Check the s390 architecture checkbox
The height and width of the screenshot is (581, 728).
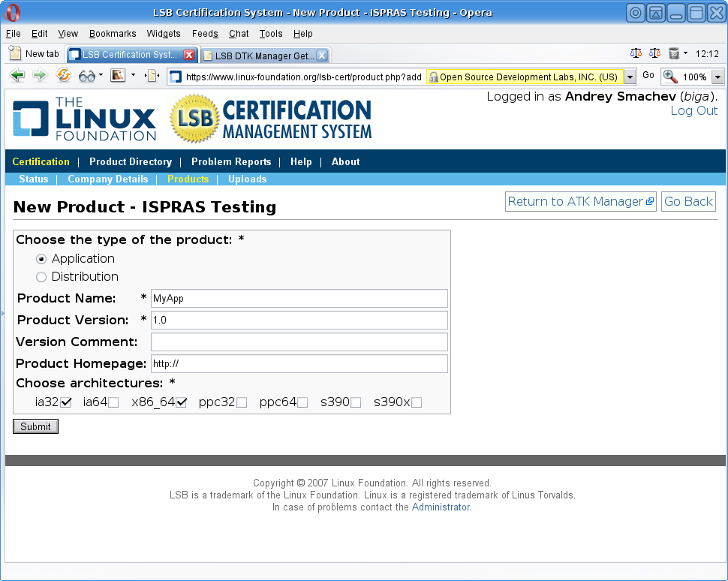(x=356, y=402)
